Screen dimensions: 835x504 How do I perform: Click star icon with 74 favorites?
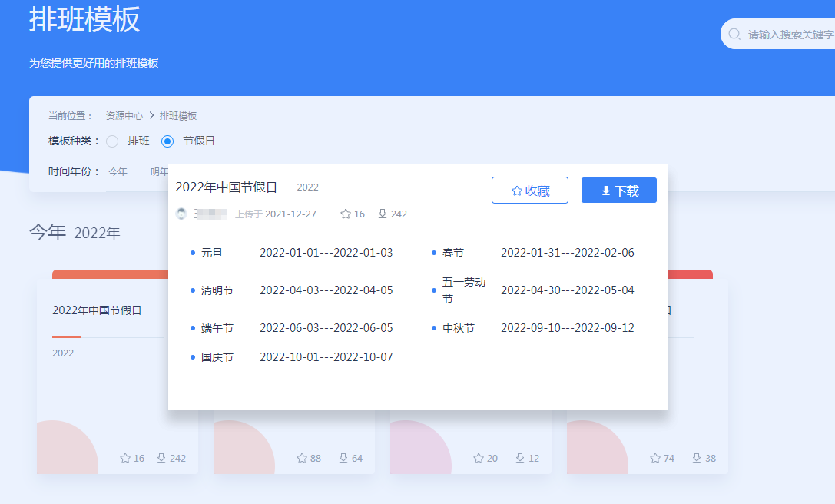click(655, 458)
